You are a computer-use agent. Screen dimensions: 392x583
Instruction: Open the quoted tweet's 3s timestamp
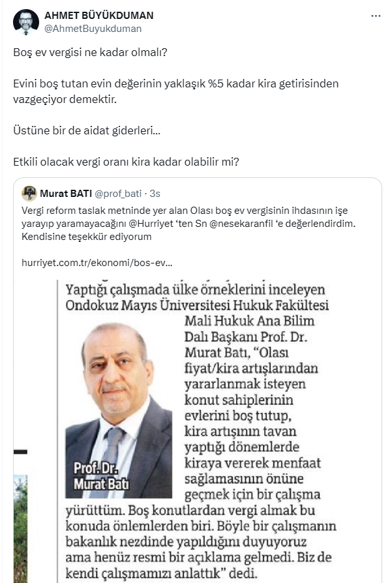pos(155,194)
